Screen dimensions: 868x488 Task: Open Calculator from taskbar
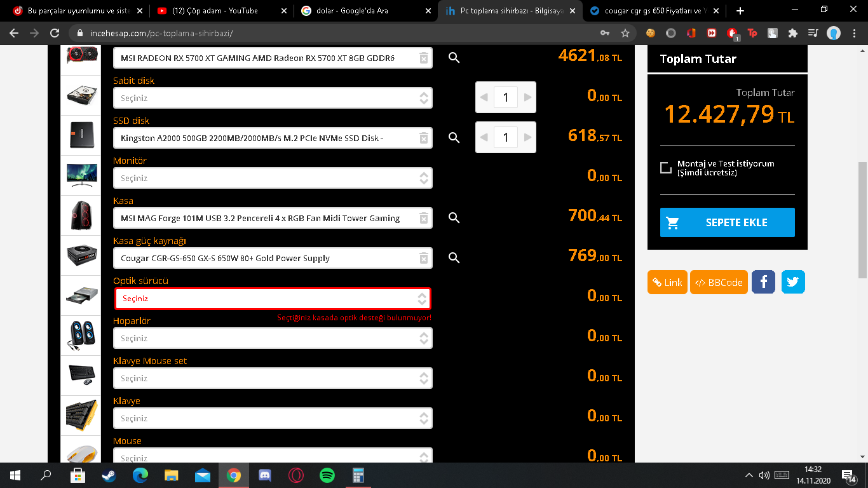(x=358, y=475)
